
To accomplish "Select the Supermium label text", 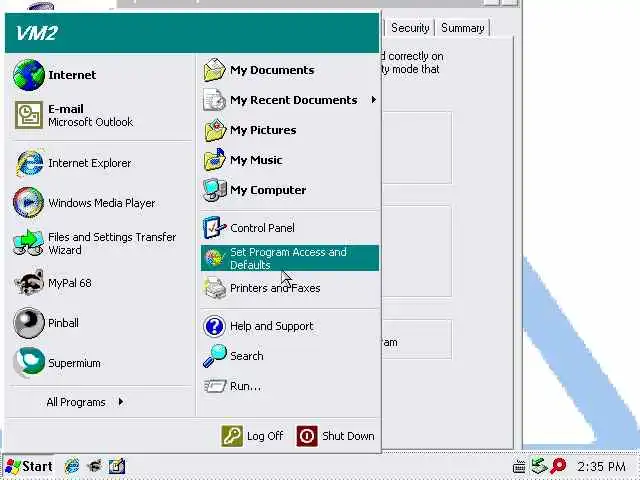I will 74,363.
